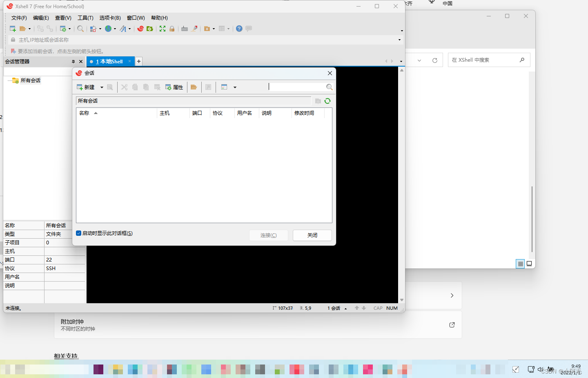Viewport: 588px width, 378px height.
Task: Click the color scheme icon in main toolbar
Action: (x=93, y=29)
